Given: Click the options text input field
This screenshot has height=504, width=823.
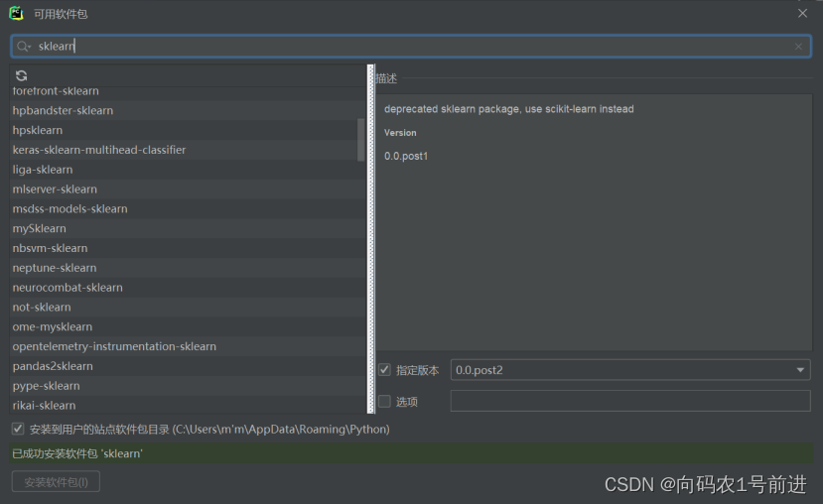Looking at the screenshot, I should coord(630,401).
